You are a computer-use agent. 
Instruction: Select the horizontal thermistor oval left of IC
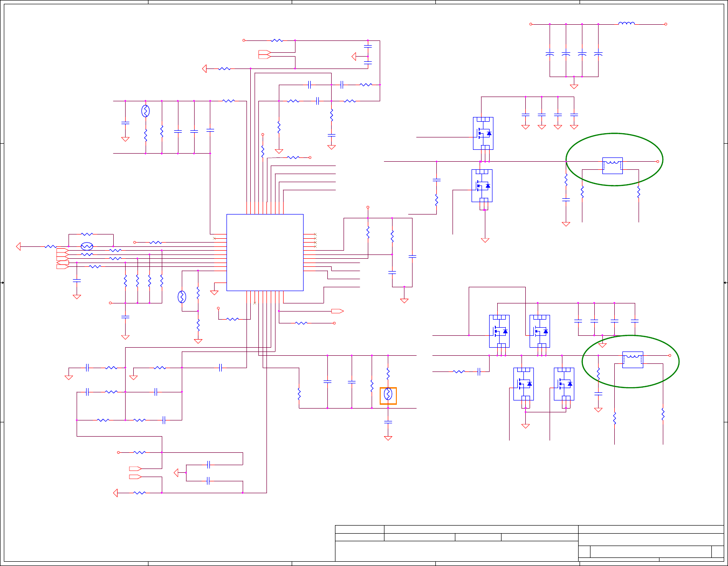tap(87, 246)
